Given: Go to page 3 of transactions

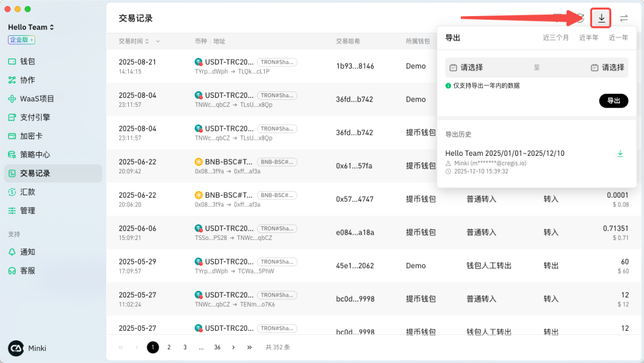Looking at the screenshot, I should click(x=184, y=347).
